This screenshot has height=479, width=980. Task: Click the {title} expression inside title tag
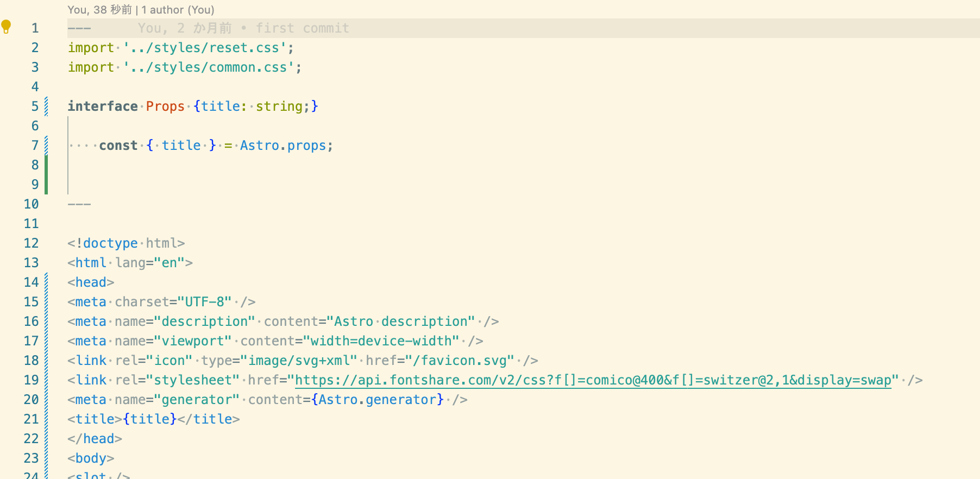(x=150, y=419)
